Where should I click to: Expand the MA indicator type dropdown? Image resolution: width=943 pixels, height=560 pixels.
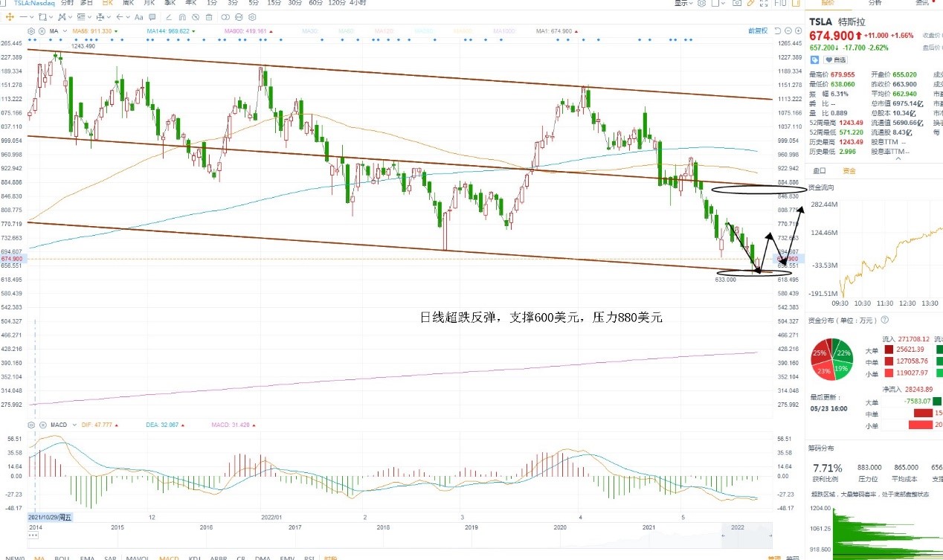click(65, 31)
